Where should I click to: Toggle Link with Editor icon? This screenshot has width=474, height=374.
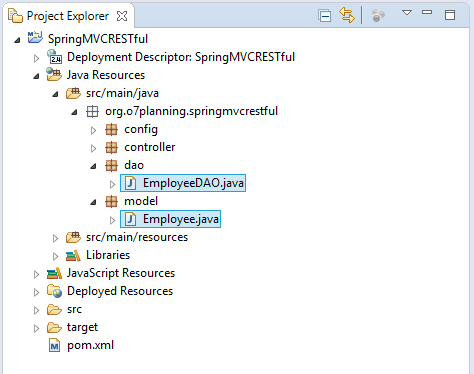347,15
